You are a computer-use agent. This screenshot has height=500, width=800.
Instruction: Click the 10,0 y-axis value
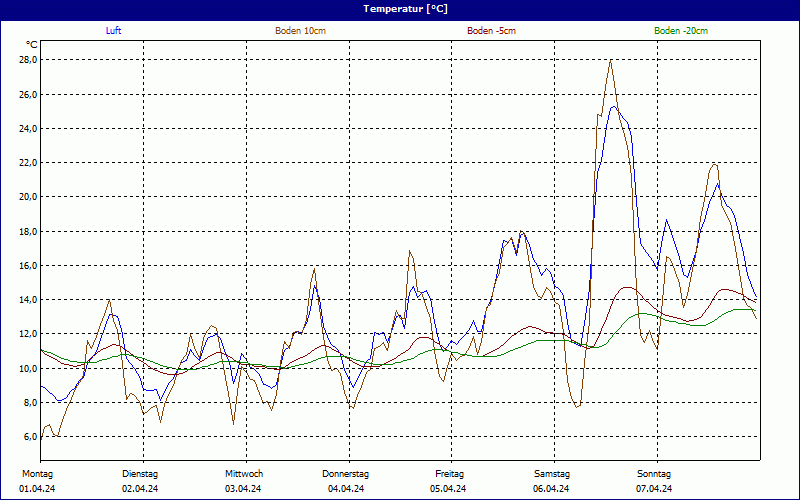click(28, 368)
